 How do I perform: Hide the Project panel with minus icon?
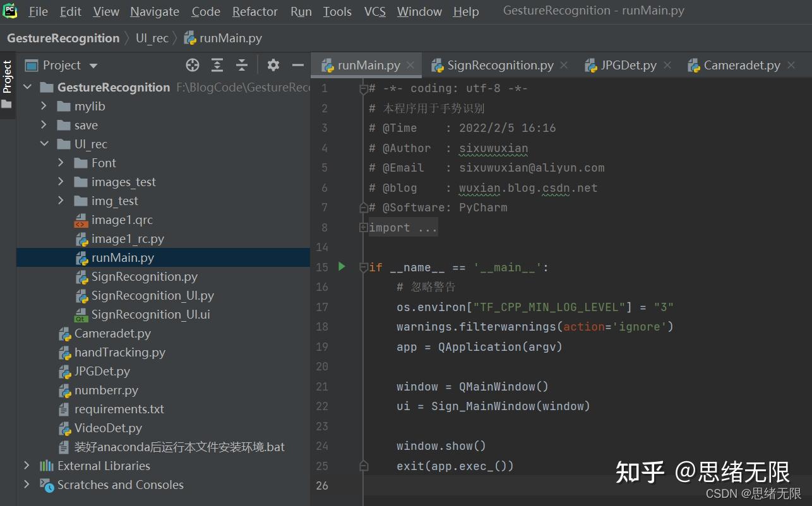click(x=298, y=65)
